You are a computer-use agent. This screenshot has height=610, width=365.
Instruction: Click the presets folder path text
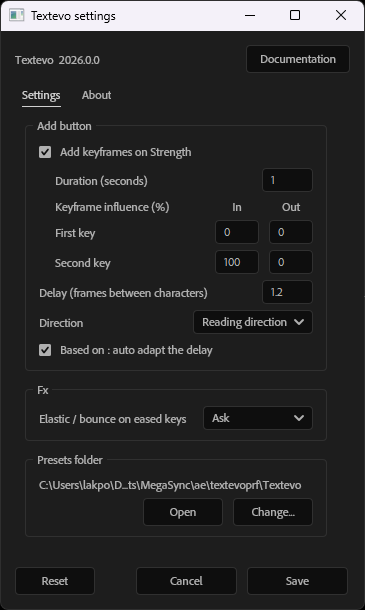click(170, 485)
